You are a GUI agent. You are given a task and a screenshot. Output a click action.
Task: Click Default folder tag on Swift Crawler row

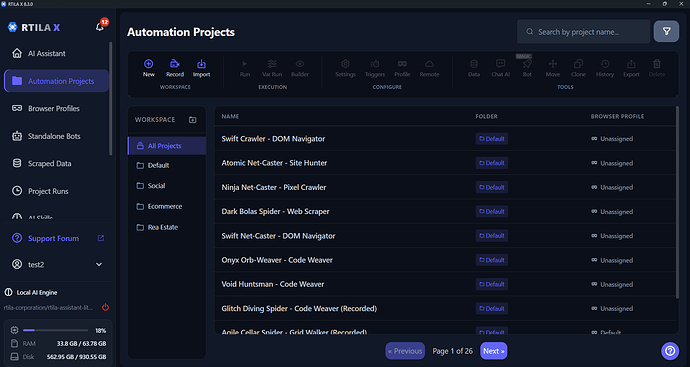(492, 139)
